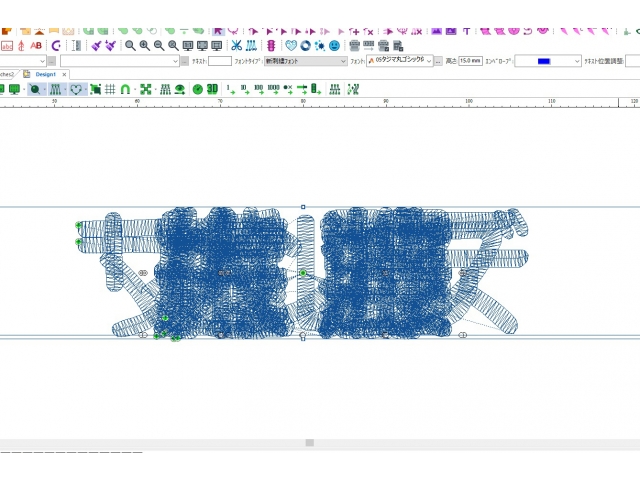Step forward by 1000 stitches
Viewport: 640px width, 480px height.
pyautogui.click(x=273, y=89)
